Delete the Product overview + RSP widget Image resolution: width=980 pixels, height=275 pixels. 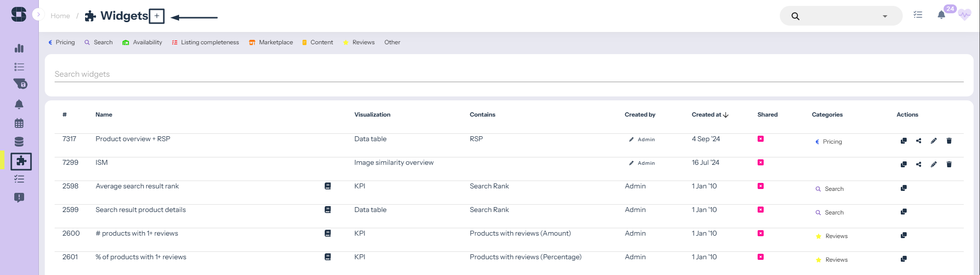pos(949,141)
